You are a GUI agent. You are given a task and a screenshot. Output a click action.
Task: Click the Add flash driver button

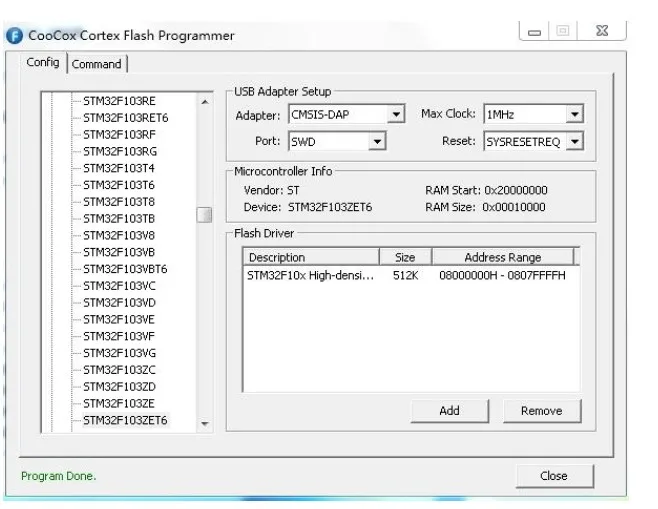coord(449,410)
